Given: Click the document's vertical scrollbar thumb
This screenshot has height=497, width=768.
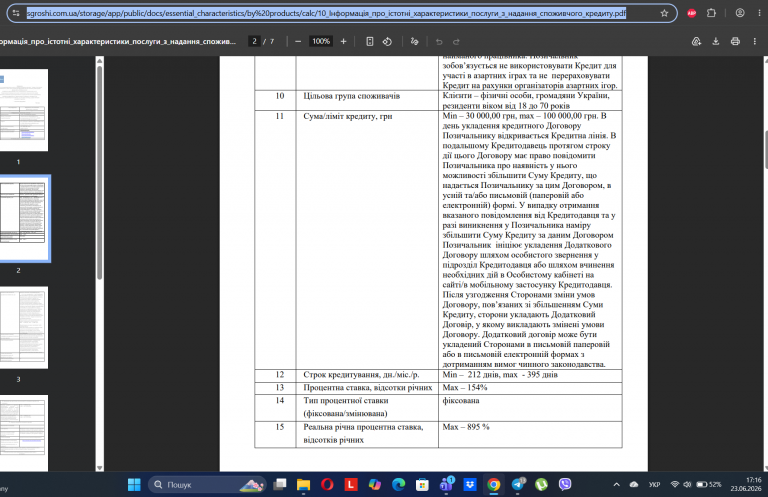Looking at the screenshot, I should click(x=766, y=150).
